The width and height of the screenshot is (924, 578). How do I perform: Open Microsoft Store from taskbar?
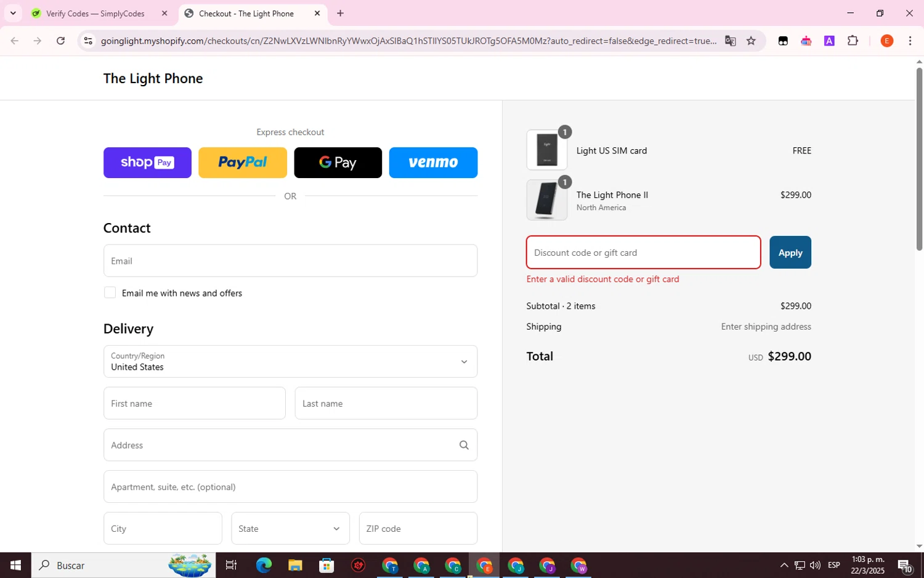point(326,565)
